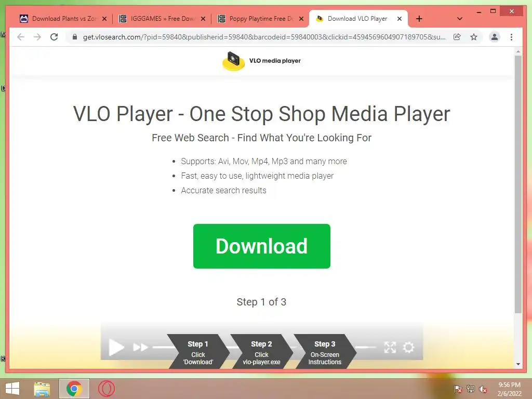Click the fast-forward graphic in the player bar
The height and width of the screenshot is (399, 532).
tap(140, 348)
